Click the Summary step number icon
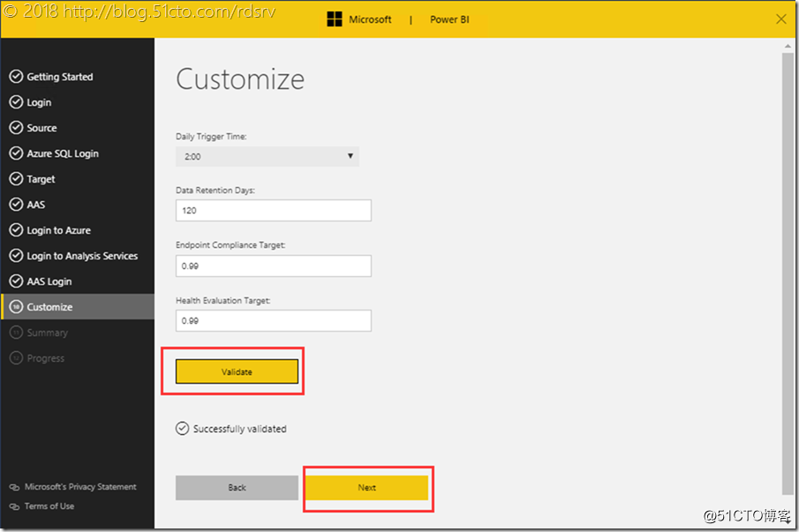The width and height of the screenshot is (799, 532). (16, 333)
